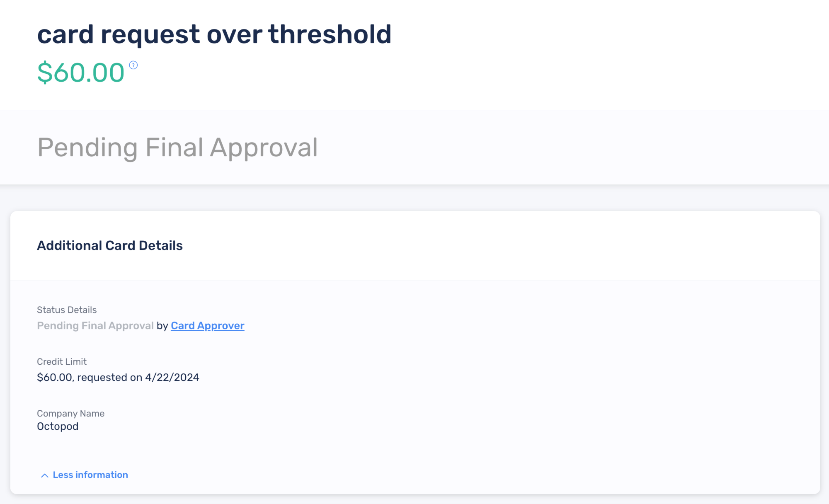Click the help icon beside the $60.00 amount
The height and width of the screenshot is (504, 829).
coord(133,65)
